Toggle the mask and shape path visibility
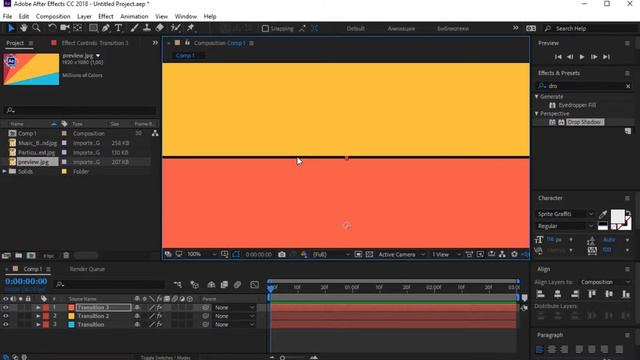 coord(236,254)
